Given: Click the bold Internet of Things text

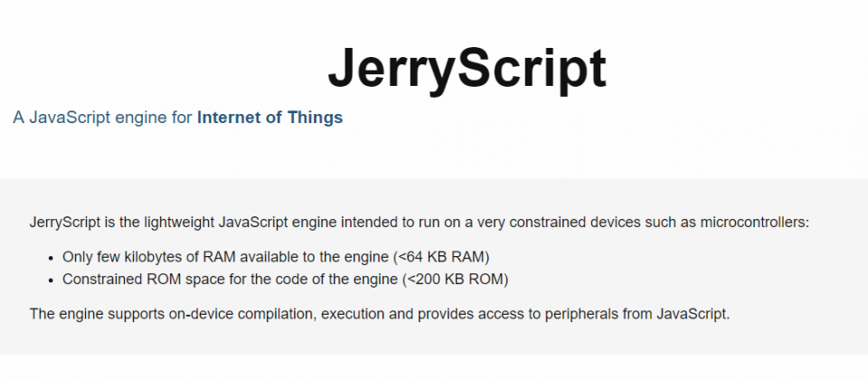Looking at the screenshot, I should coord(269,118).
